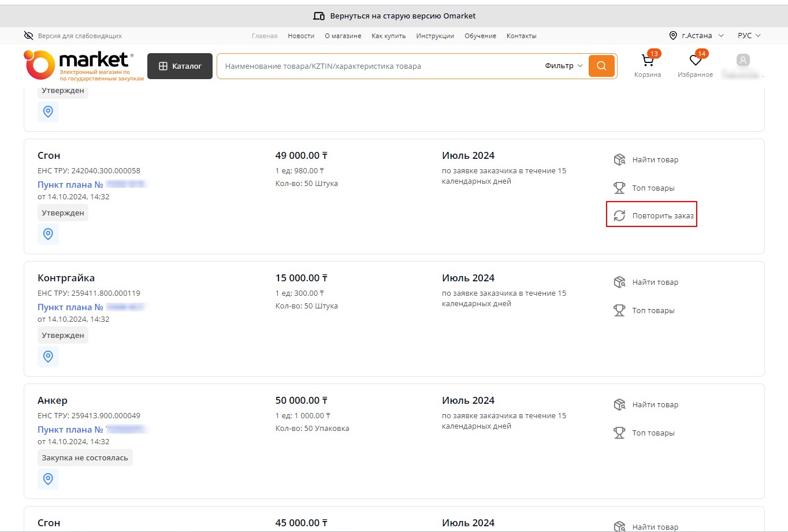Click the Omarket logo
Viewport: 788px width, 532px height.
click(x=79, y=65)
